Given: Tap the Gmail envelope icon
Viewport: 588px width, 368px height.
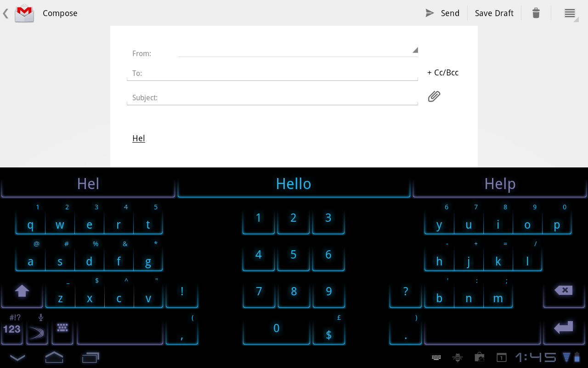Looking at the screenshot, I should tap(24, 13).
